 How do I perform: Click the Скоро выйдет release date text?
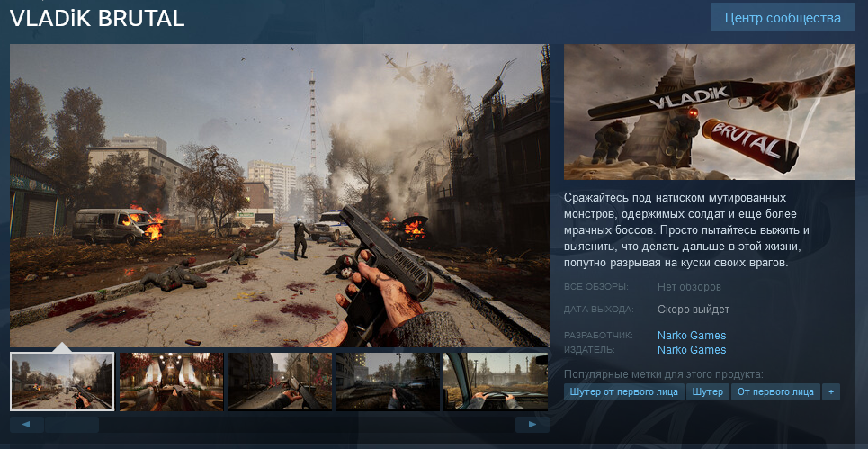694,310
